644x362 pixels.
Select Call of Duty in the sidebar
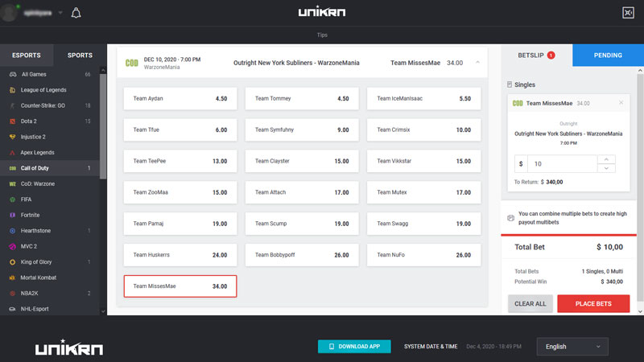click(50, 168)
